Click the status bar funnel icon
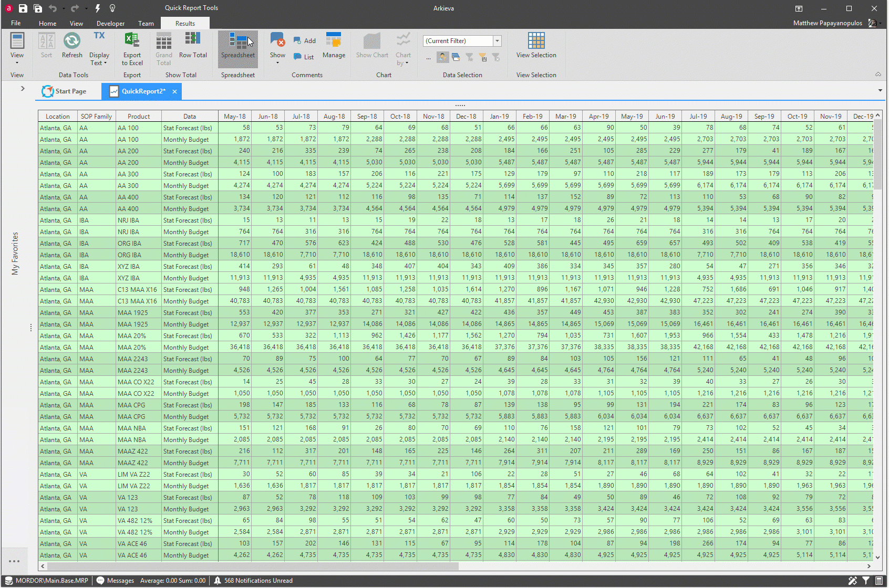Screen dimensions: 889x588 [x=866, y=581]
